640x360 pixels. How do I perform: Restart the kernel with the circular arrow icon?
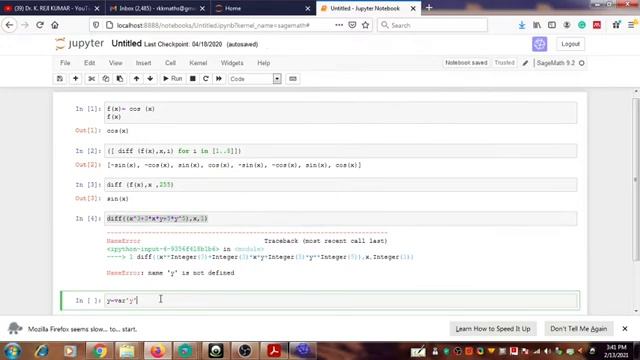(x=206, y=79)
